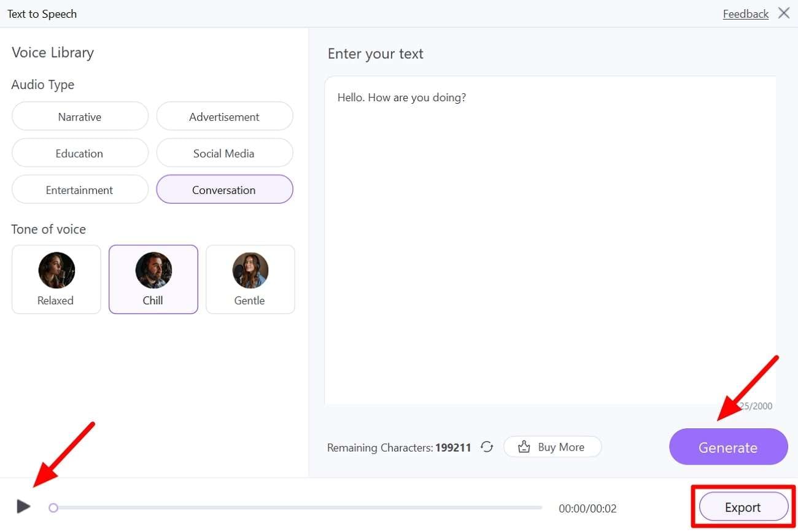Open Buy More characters

click(552, 447)
